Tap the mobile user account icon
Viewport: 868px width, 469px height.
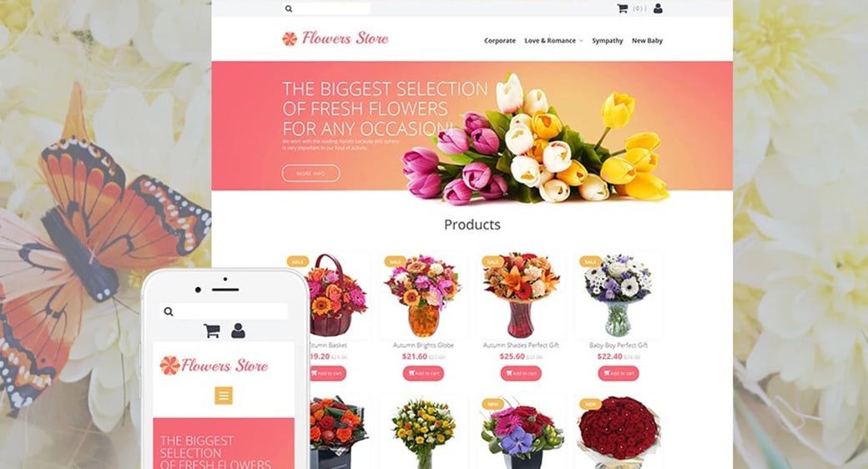238,330
